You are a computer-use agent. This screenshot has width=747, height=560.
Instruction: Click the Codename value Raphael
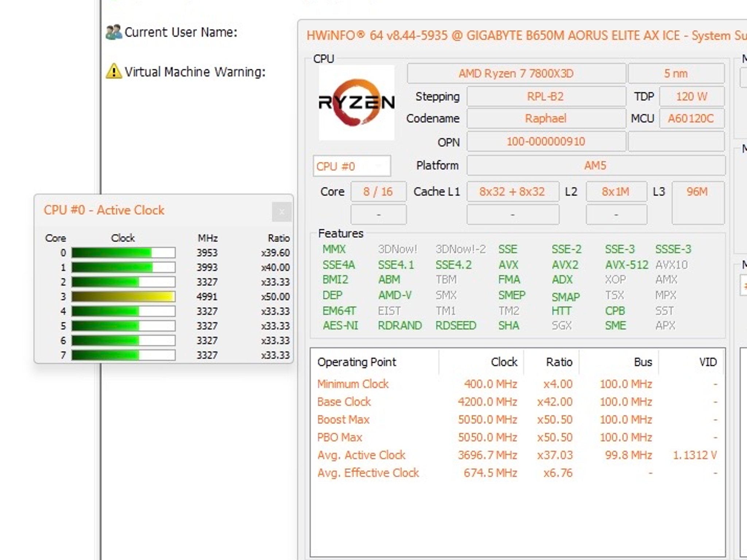pyautogui.click(x=546, y=118)
